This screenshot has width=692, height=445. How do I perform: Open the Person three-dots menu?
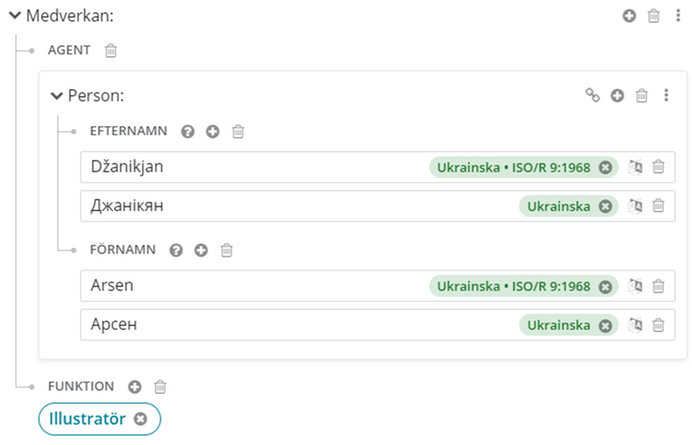(x=666, y=96)
